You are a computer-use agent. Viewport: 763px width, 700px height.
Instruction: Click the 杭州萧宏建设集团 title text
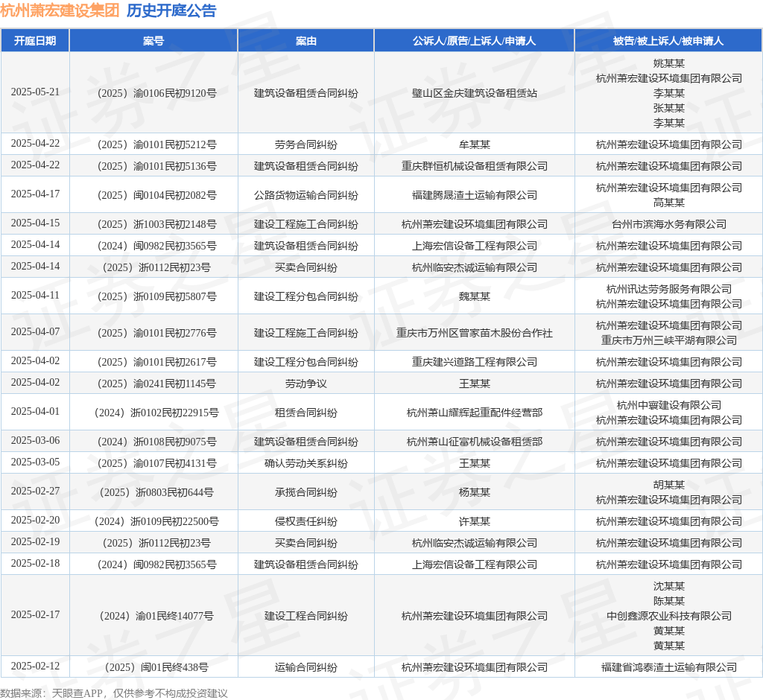(x=60, y=10)
